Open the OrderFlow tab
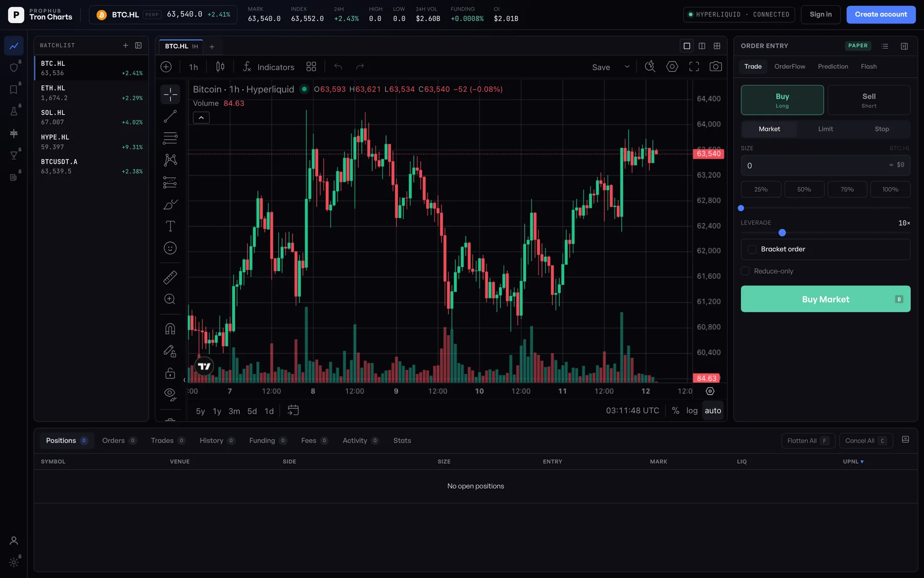The width and height of the screenshot is (924, 578). (790, 66)
